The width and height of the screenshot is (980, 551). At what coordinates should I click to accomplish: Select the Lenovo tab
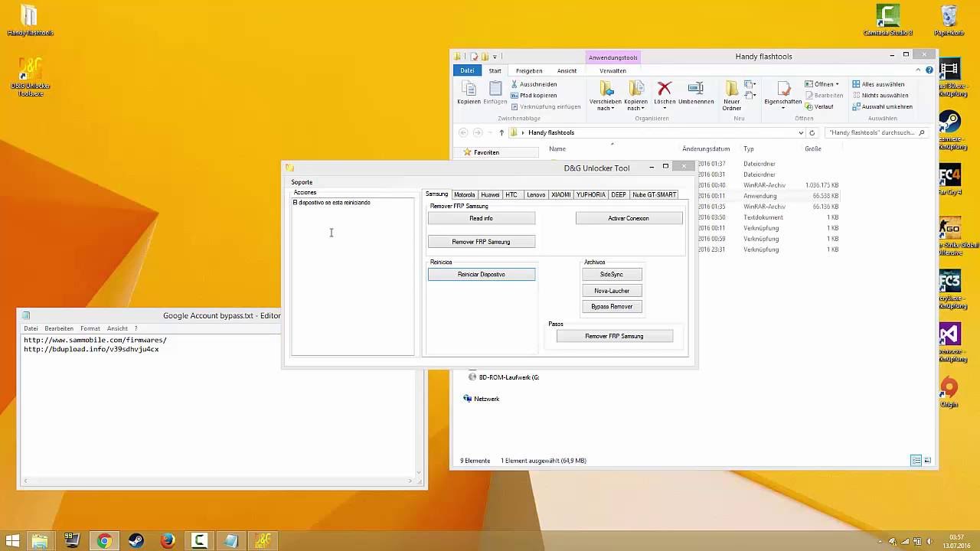[x=536, y=194]
